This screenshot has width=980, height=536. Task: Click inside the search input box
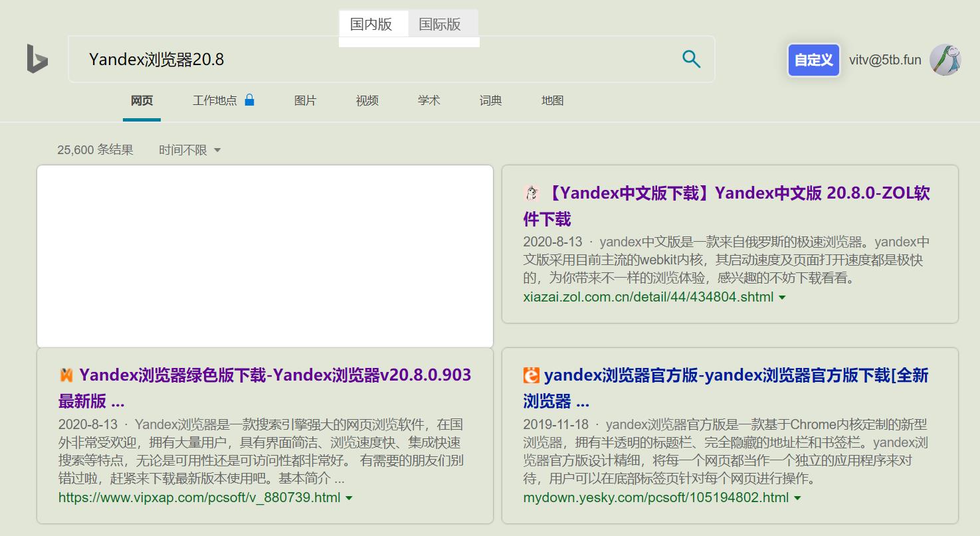pyautogui.click(x=299, y=59)
